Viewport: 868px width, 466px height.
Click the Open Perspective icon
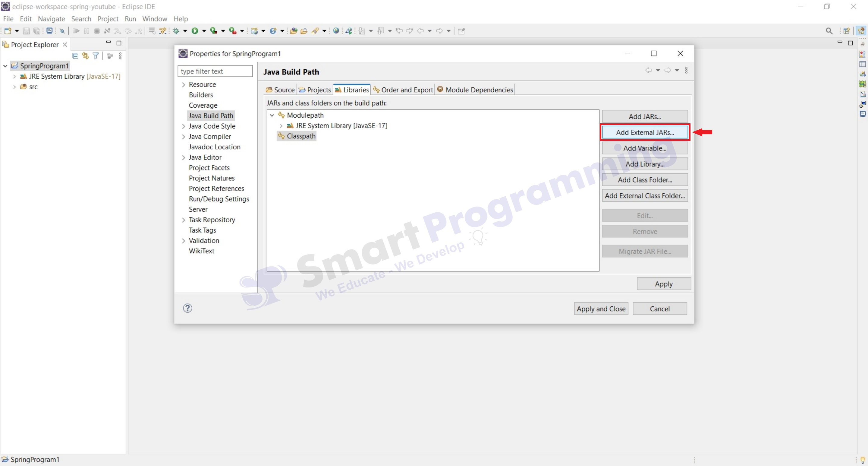(846, 31)
